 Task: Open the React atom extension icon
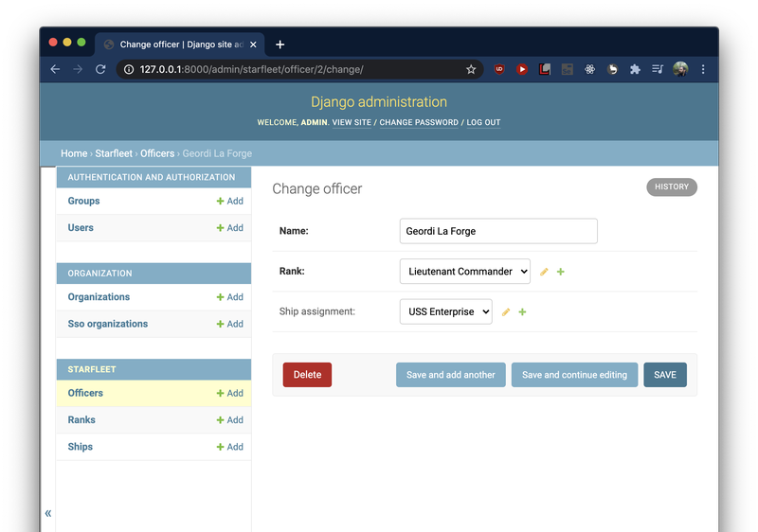pyautogui.click(x=589, y=69)
